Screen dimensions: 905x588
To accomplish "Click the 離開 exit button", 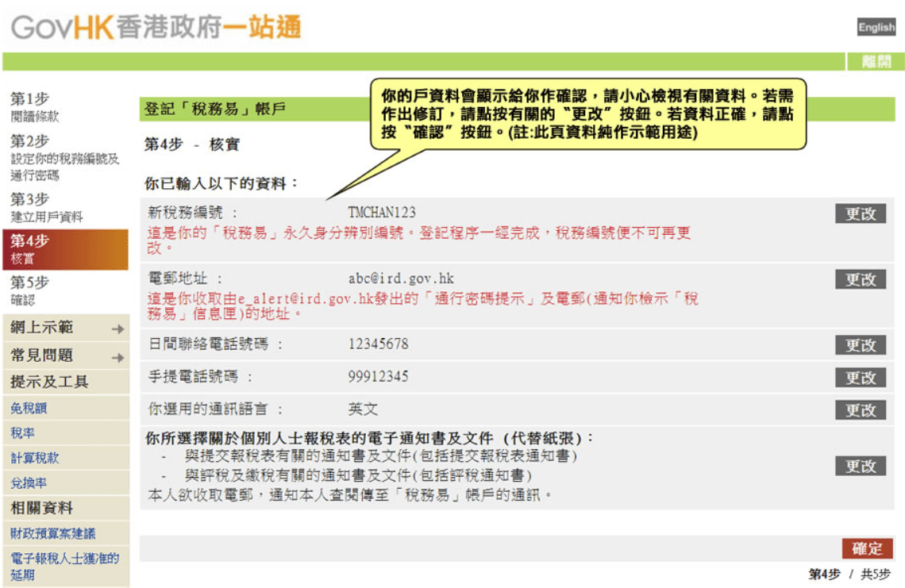I will 876,61.
